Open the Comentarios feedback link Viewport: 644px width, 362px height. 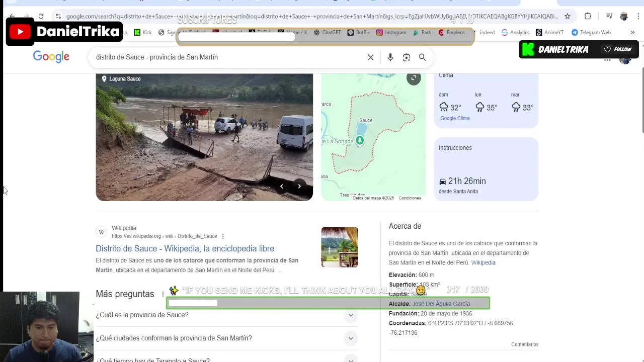coord(525,344)
